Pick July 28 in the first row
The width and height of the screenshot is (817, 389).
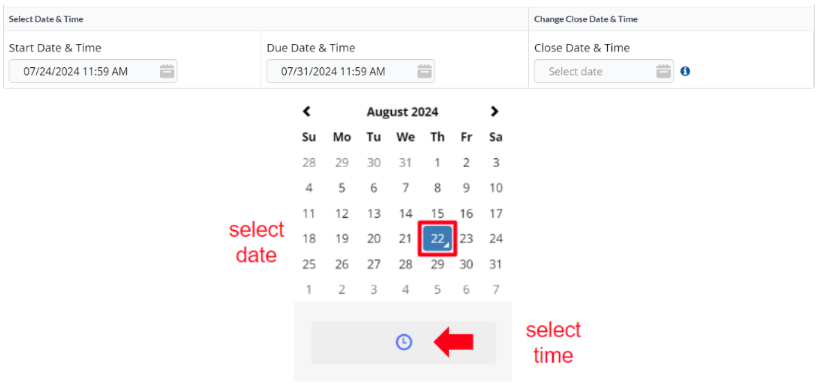[x=309, y=163]
